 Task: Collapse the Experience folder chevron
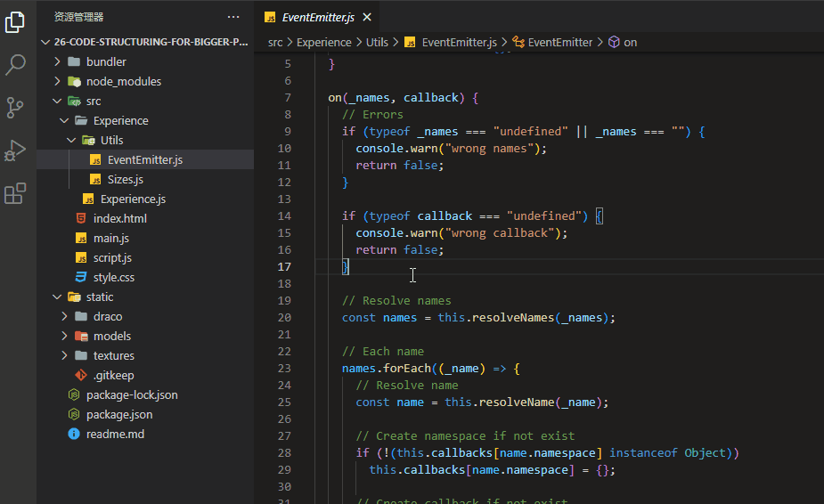click(x=65, y=121)
